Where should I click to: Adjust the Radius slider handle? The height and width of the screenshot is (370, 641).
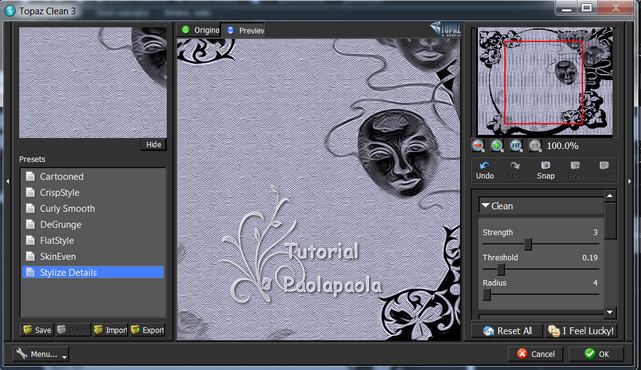pyautogui.click(x=486, y=295)
